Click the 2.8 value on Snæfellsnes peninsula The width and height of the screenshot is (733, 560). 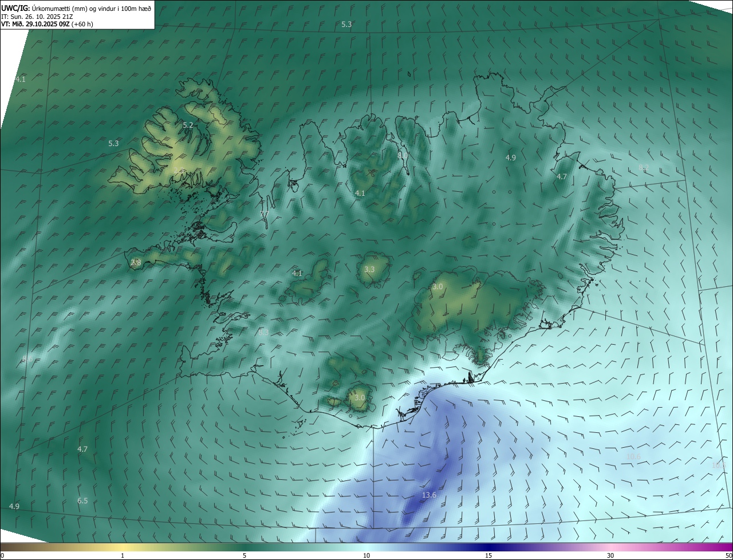136,262
